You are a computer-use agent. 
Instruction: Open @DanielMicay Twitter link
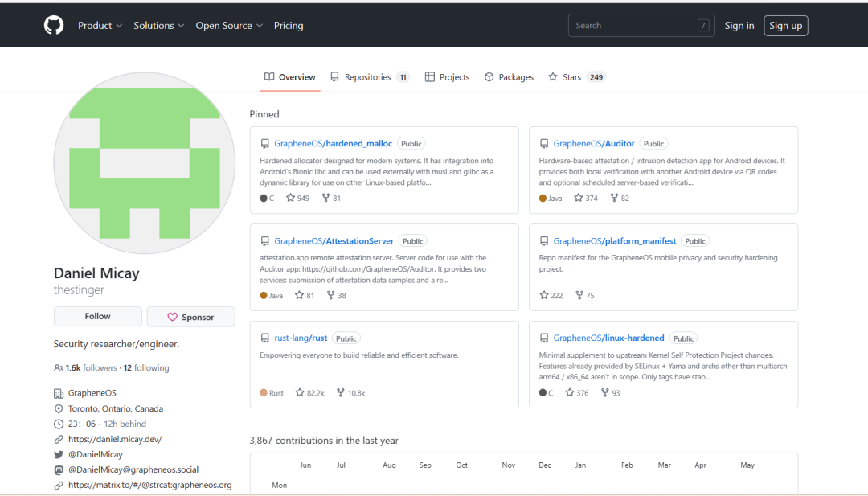(x=95, y=454)
